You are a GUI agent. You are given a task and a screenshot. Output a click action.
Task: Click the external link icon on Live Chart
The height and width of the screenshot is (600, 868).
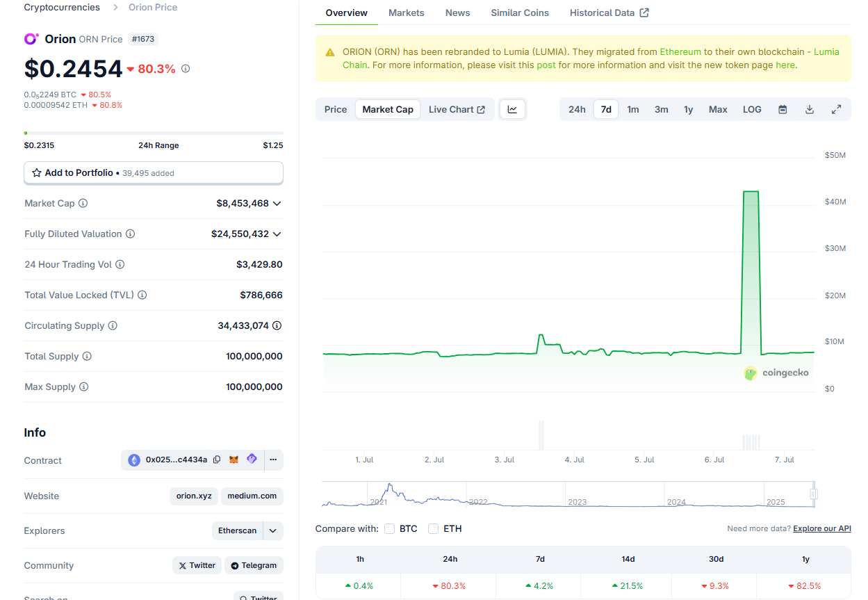pos(481,109)
